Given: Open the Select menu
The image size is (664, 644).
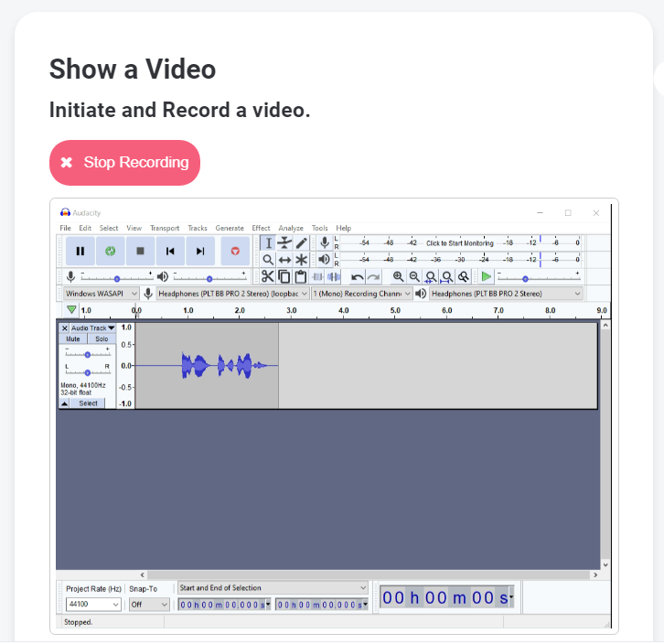Looking at the screenshot, I should click(109, 228).
